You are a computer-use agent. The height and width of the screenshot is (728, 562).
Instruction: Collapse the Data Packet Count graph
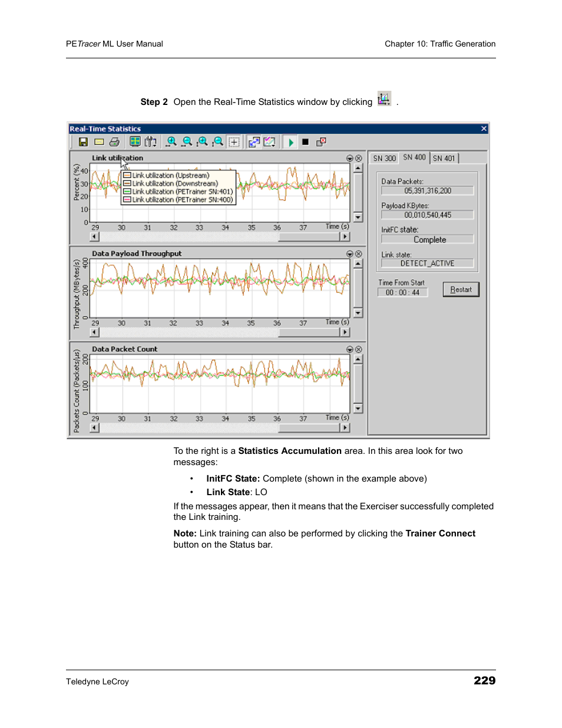click(x=350, y=350)
